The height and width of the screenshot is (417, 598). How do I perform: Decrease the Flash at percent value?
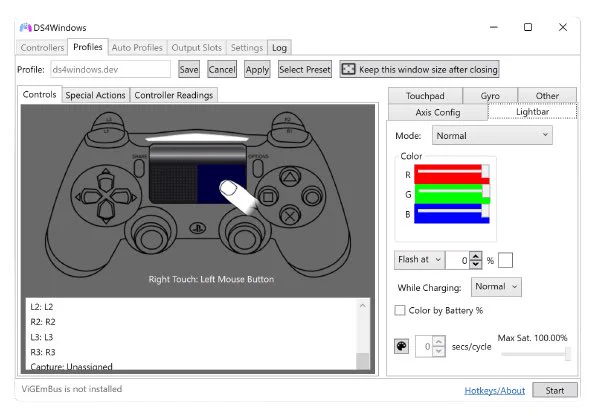[476, 264]
